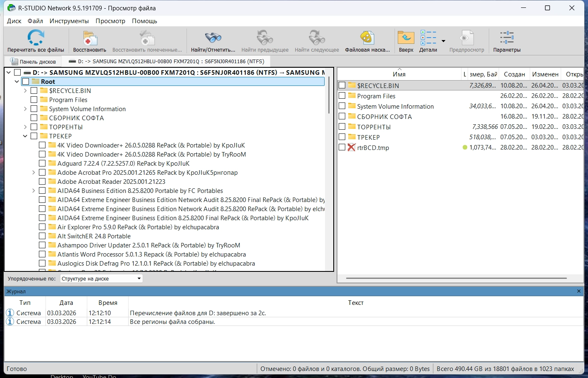Viewport: 588px width, 378px height.
Task: Open the Диск menu
Action: (x=14, y=21)
